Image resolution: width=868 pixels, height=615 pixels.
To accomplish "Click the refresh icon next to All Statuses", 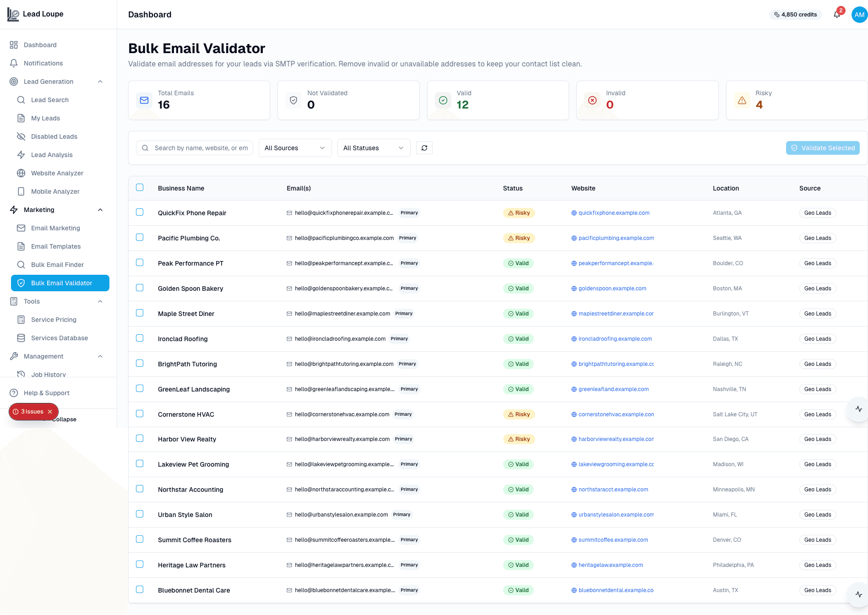I will coord(424,148).
